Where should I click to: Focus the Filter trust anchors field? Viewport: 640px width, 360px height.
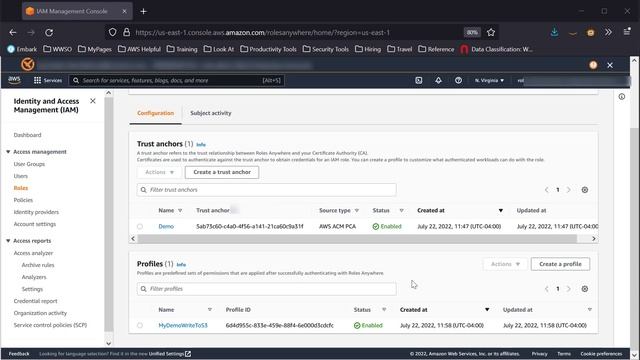coord(267,190)
